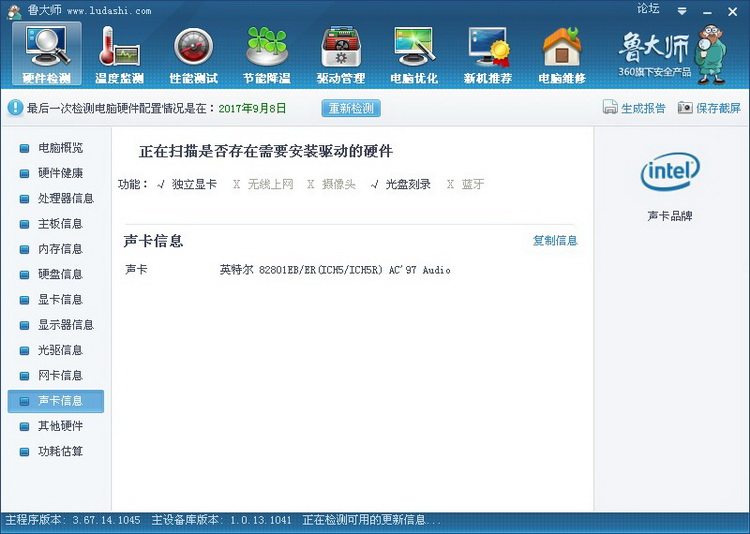The image size is (750, 534).
Task: Open 性能测试 performance test
Action: 193,54
